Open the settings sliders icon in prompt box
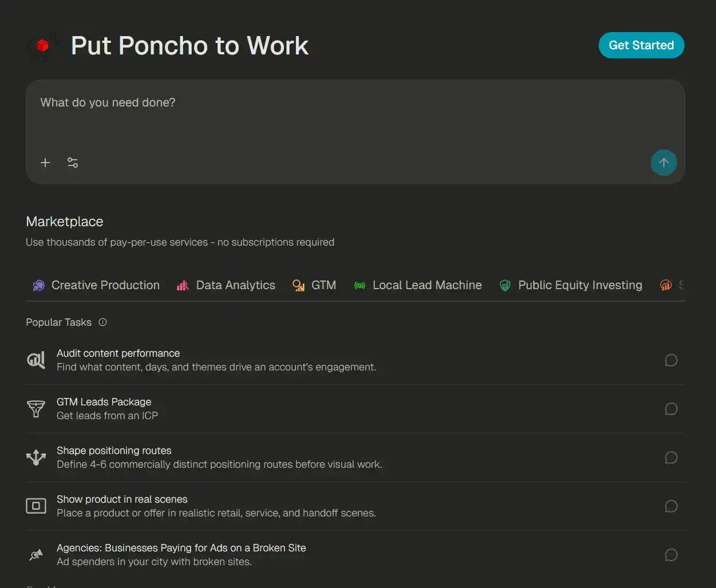 tap(73, 163)
